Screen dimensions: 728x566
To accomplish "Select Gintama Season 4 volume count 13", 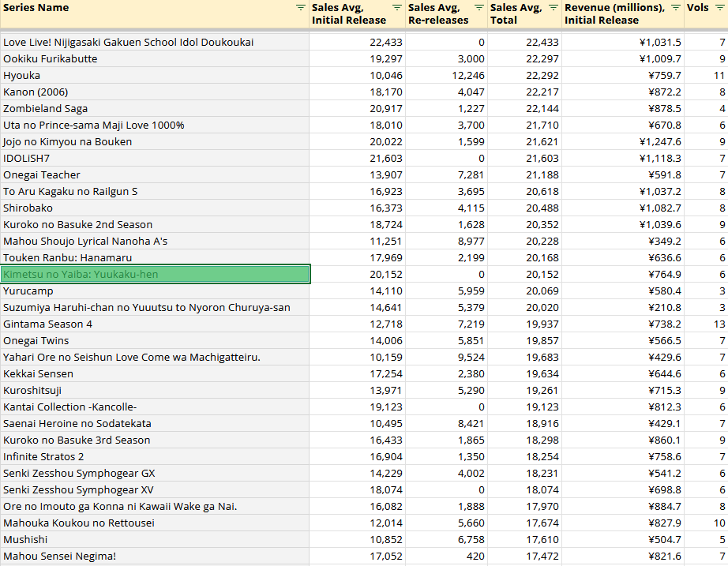I will coord(706,324).
